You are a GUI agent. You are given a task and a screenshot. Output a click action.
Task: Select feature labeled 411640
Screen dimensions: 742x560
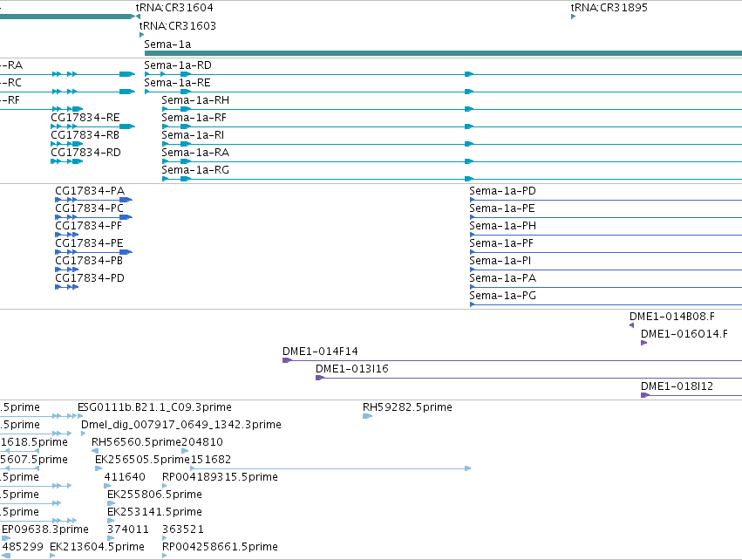(125, 478)
